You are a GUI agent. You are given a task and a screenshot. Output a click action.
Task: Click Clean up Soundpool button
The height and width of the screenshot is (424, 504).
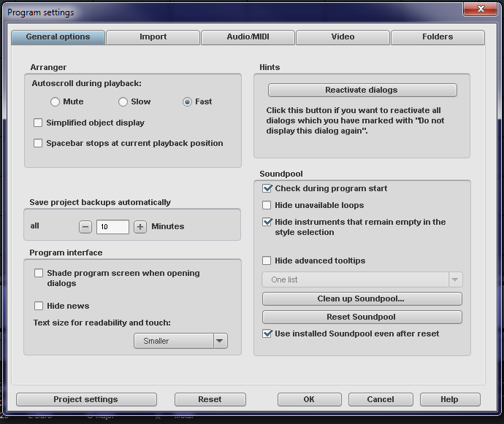click(362, 298)
